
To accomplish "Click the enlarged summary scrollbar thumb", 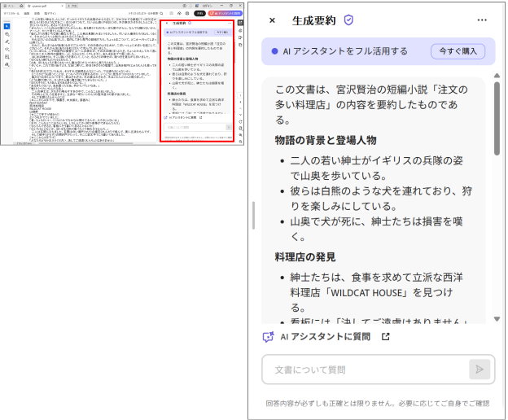I will (497, 119).
